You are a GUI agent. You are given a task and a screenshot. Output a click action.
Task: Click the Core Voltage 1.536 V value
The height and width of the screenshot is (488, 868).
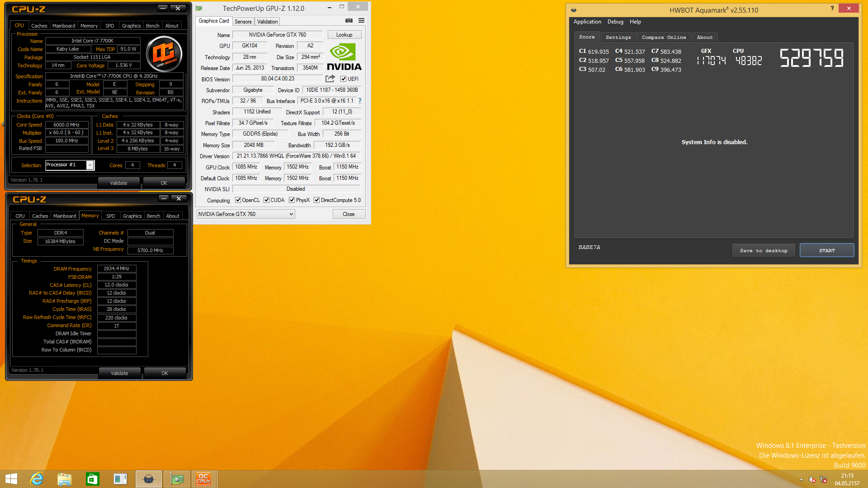[x=123, y=65]
